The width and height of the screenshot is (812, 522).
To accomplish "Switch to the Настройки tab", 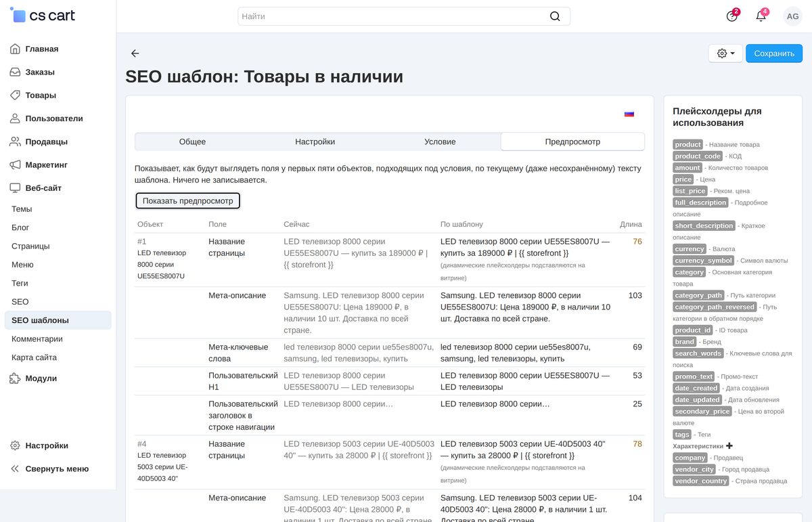I will coord(315,142).
